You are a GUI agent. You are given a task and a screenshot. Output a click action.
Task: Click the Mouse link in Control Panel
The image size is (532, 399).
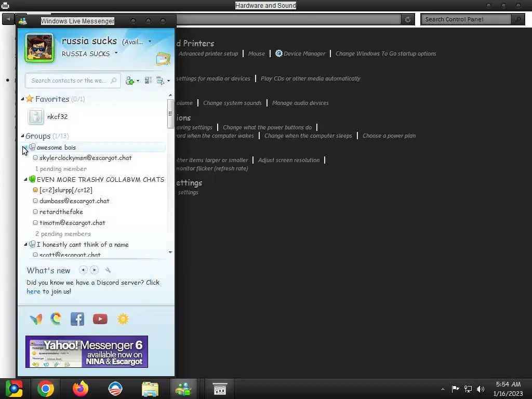point(257,54)
